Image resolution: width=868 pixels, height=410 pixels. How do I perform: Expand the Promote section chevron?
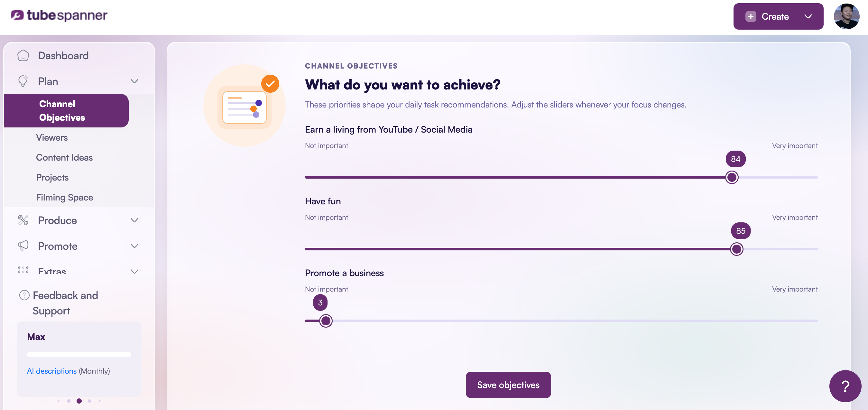tap(134, 246)
